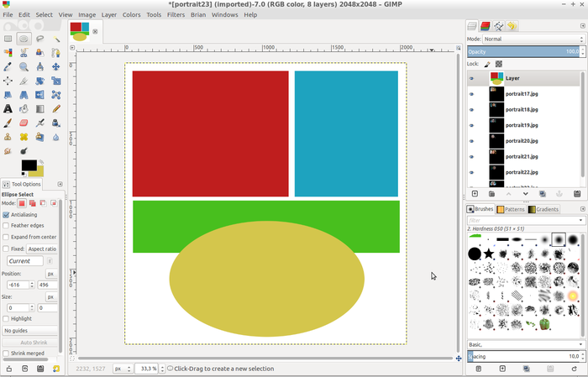Click the black foreground color swatch
Screen dimensions: 588x377
click(29, 165)
